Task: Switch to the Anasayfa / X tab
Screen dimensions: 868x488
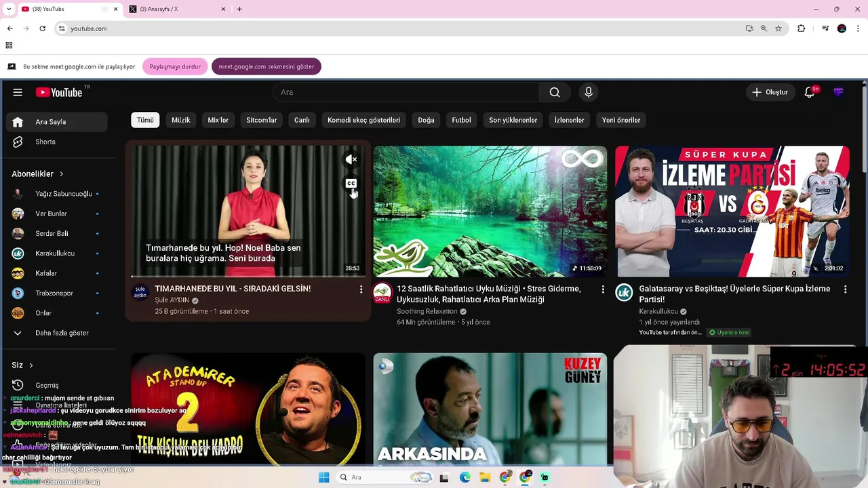Action: (176, 9)
